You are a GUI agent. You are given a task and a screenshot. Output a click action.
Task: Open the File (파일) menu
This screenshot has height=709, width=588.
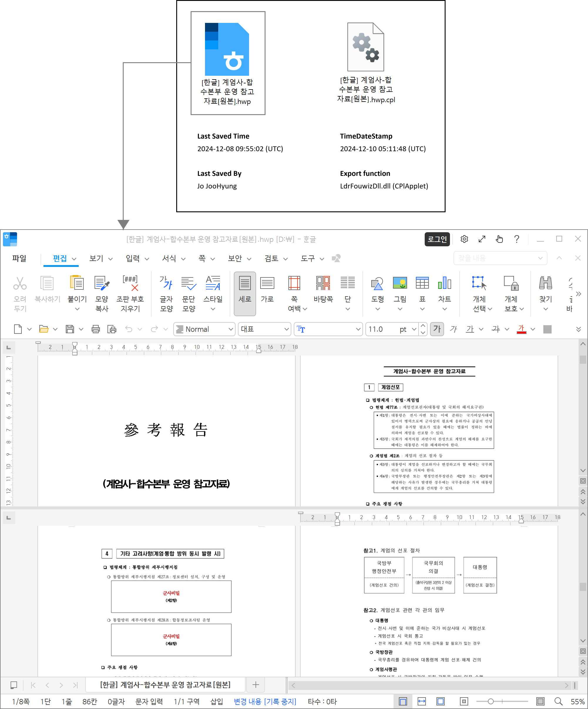tap(19, 258)
